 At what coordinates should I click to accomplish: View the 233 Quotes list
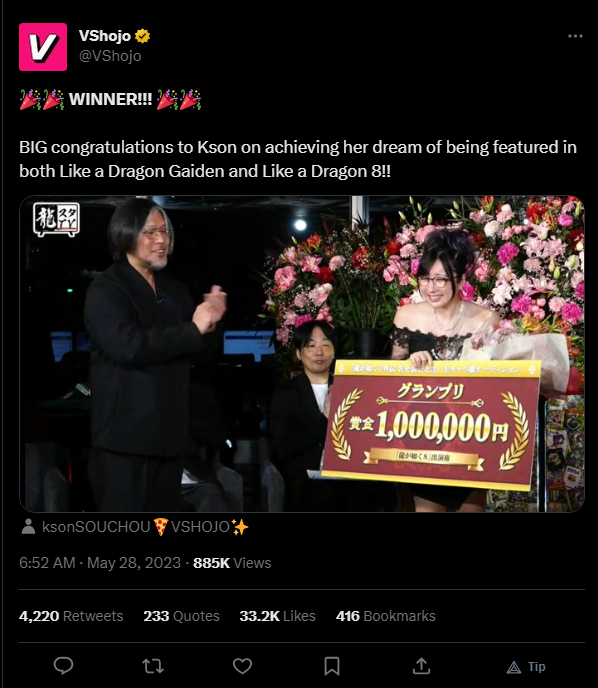tap(182, 616)
